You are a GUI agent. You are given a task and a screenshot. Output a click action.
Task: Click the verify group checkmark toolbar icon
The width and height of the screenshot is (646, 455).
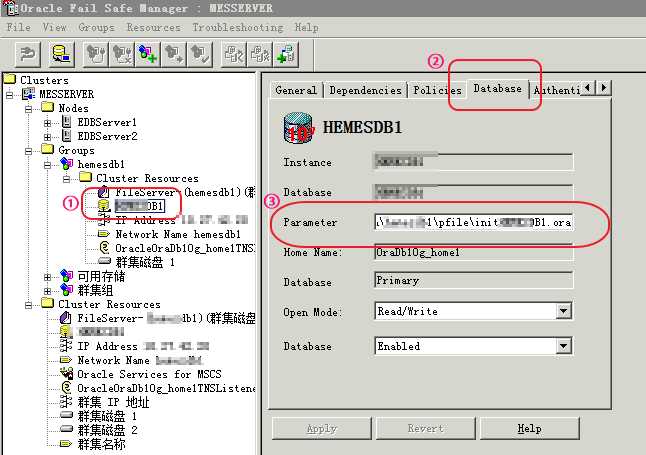(200, 54)
